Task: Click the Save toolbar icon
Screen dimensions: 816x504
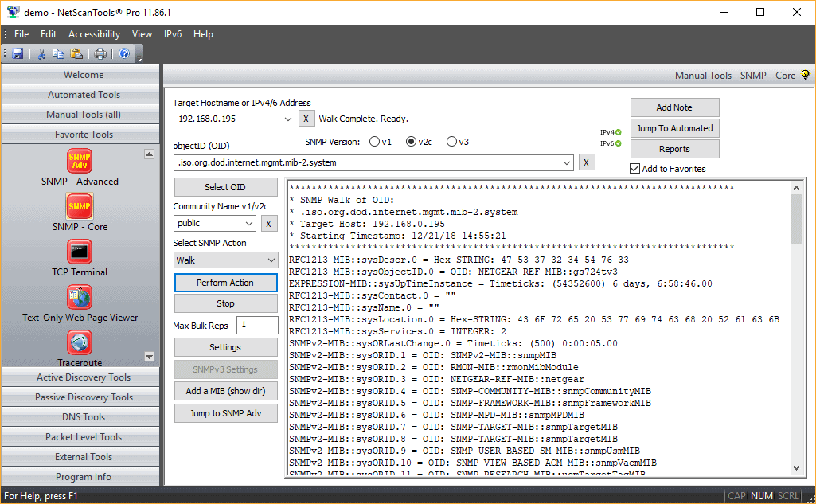Action: click(18, 53)
